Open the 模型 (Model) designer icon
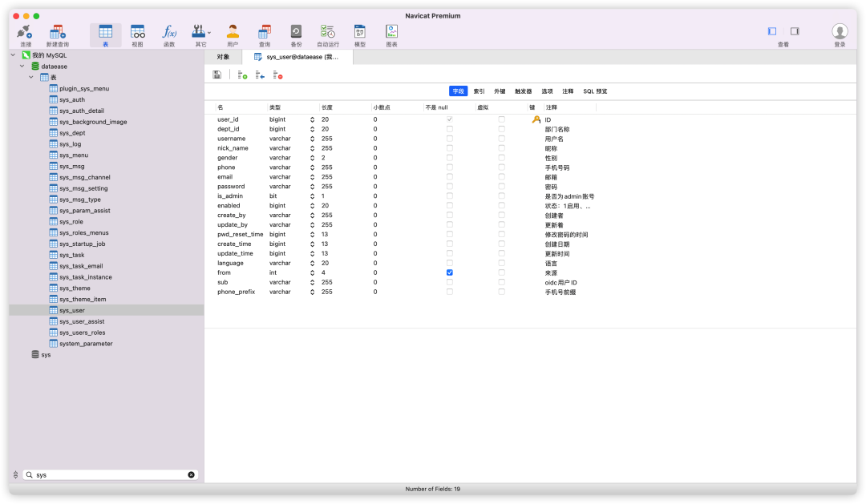The height and width of the screenshot is (504, 866). pyautogui.click(x=359, y=32)
